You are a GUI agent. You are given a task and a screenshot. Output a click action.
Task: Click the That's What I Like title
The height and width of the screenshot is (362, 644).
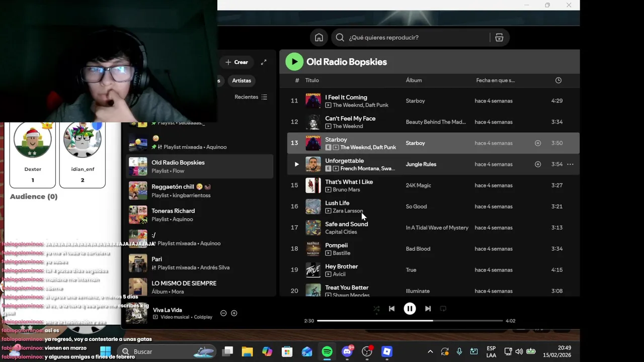pyautogui.click(x=349, y=182)
